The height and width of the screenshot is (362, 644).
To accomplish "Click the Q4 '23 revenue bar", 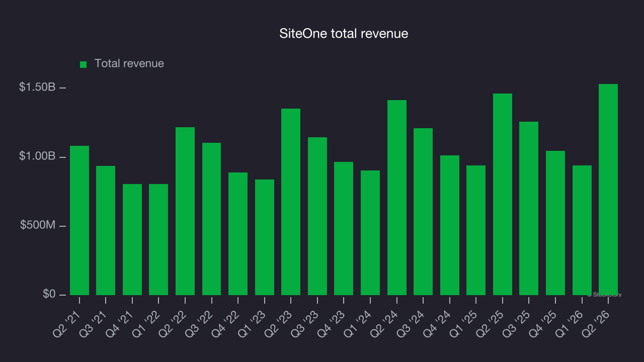I will (x=344, y=228).
